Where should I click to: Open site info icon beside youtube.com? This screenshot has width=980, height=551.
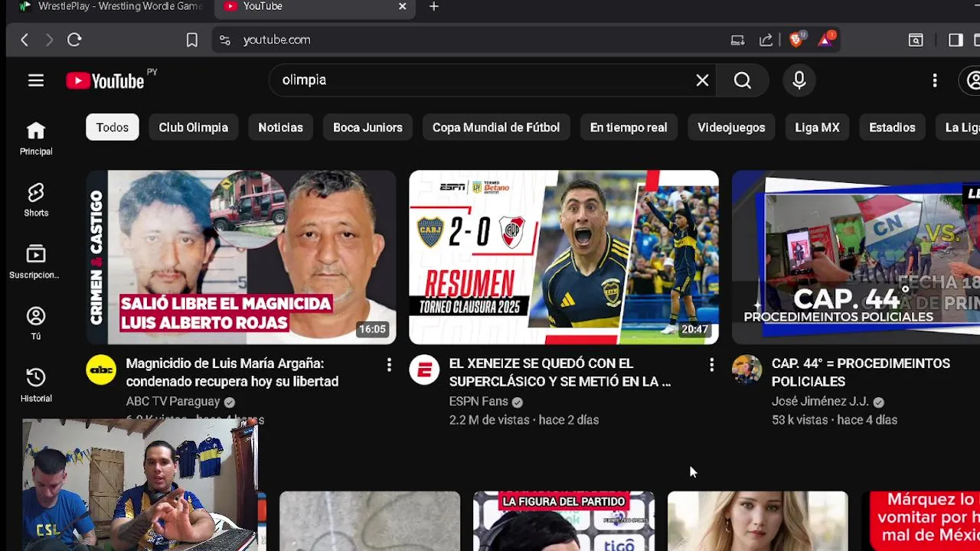point(224,40)
